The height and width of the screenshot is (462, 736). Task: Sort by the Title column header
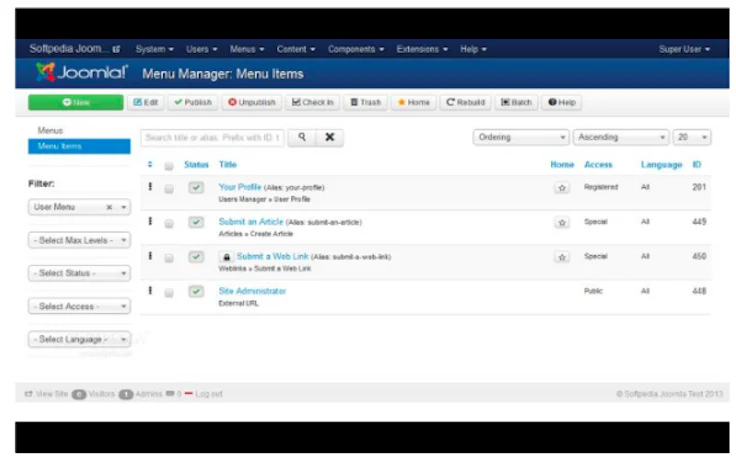click(x=228, y=164)
